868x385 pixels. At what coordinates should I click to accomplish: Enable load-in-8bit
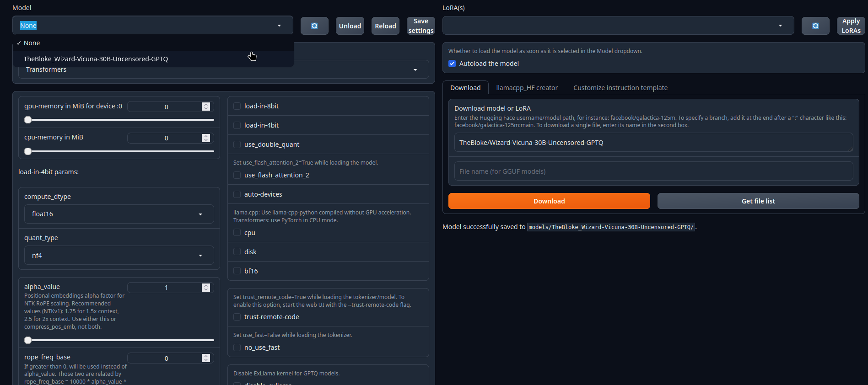point(237,106)
